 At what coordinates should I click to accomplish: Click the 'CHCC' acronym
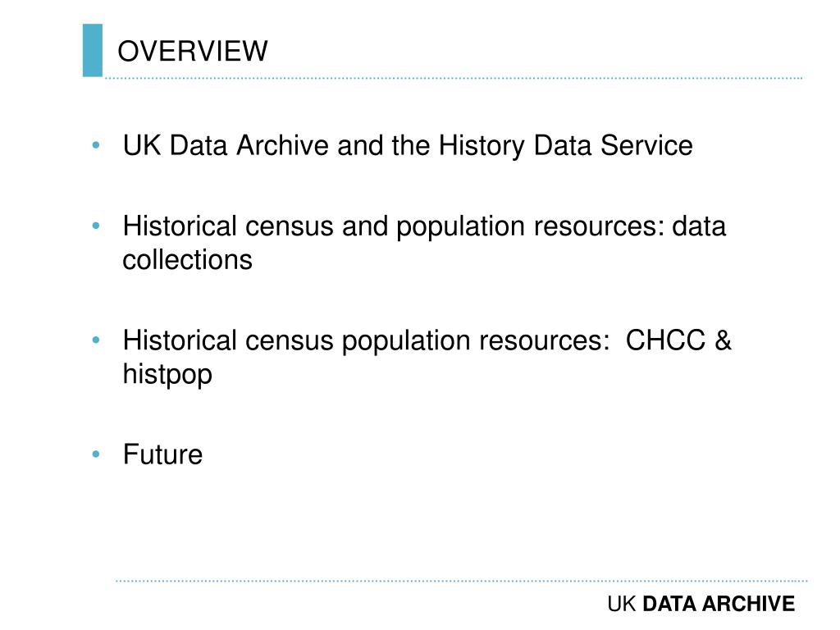[x=665, y=340]
